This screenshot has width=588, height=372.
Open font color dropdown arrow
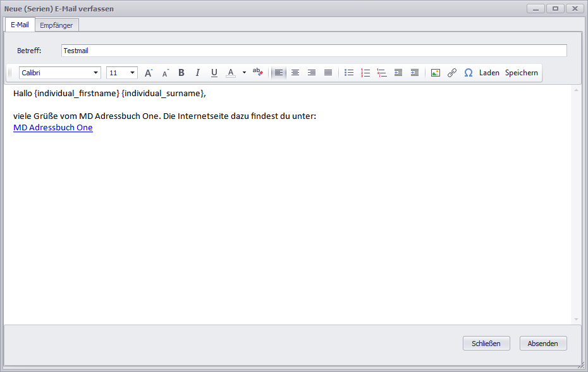[x=244, y=73]
